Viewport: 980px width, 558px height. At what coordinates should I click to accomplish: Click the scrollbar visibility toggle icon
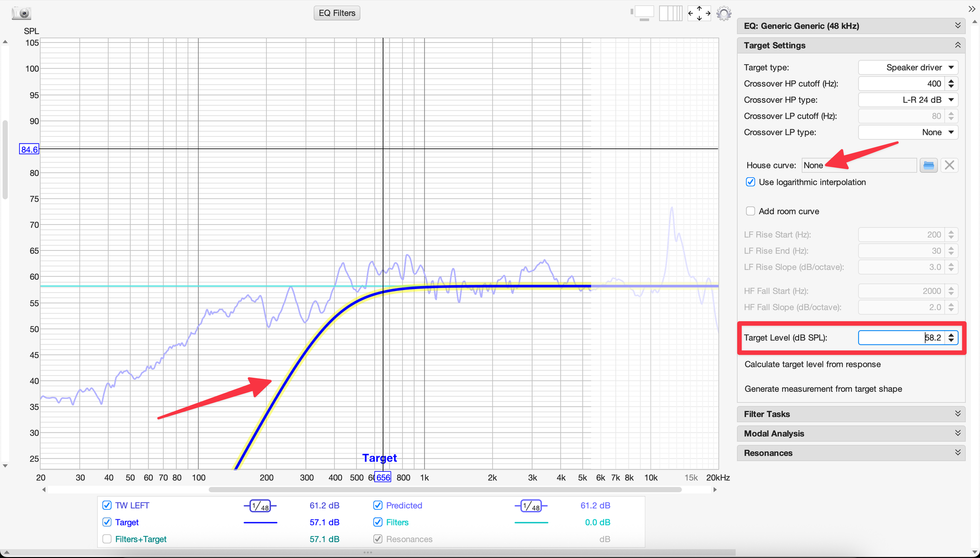[x=642, y=13]
